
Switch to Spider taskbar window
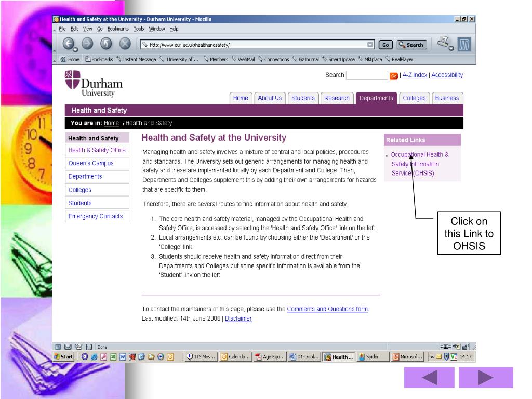click(373, 356)
